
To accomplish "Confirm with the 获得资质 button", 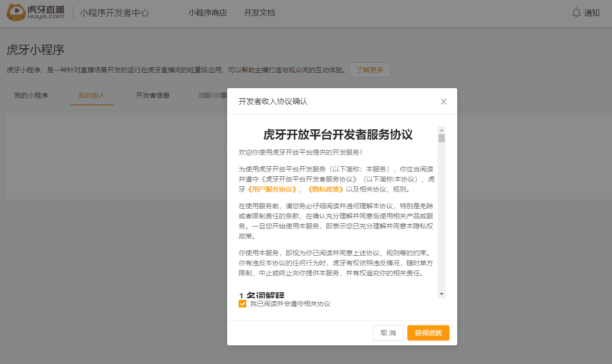I will click(428, 333).
